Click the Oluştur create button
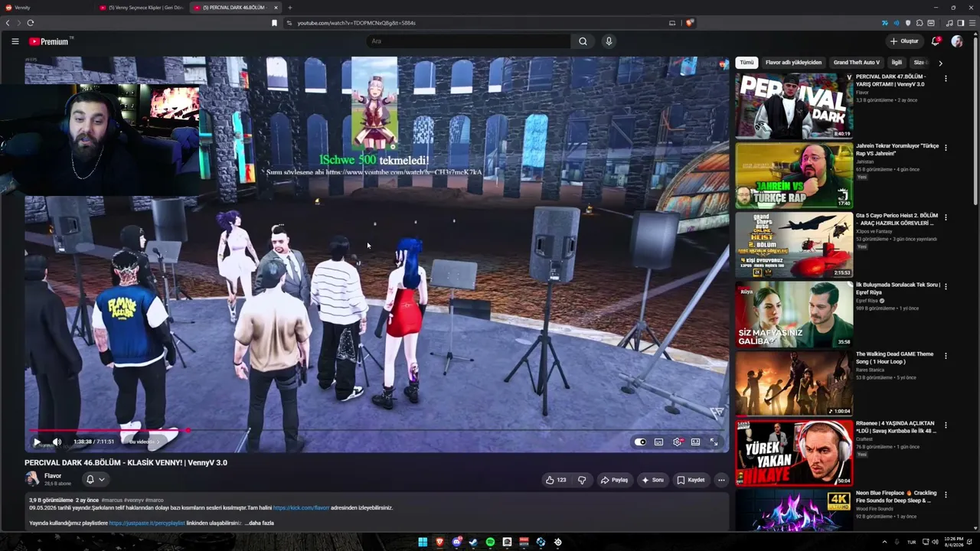This screenshot has height=551, width=980. [904, 41]
